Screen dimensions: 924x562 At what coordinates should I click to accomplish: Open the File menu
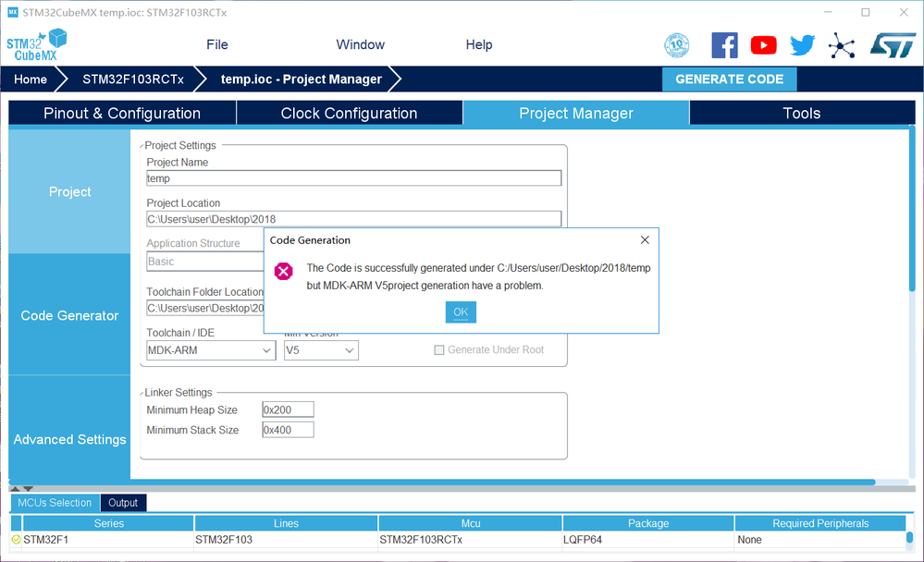pyautogui.click(x=216, y=44)
